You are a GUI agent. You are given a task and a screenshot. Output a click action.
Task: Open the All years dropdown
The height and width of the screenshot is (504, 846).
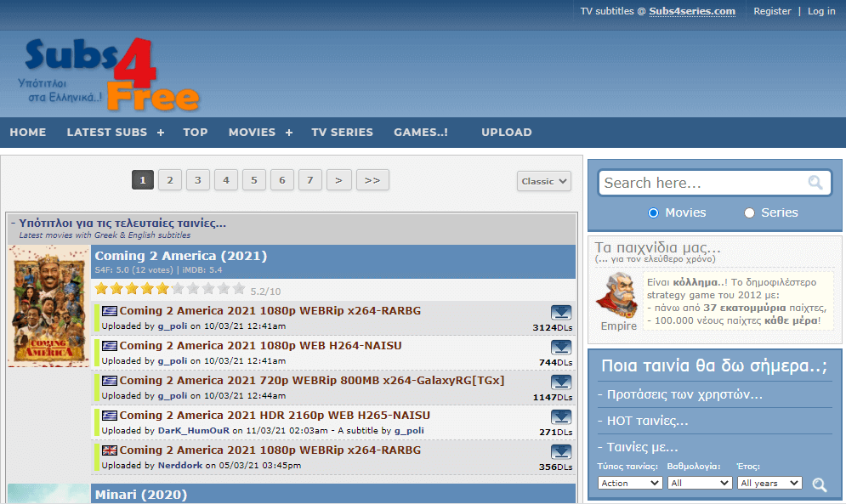769,483
